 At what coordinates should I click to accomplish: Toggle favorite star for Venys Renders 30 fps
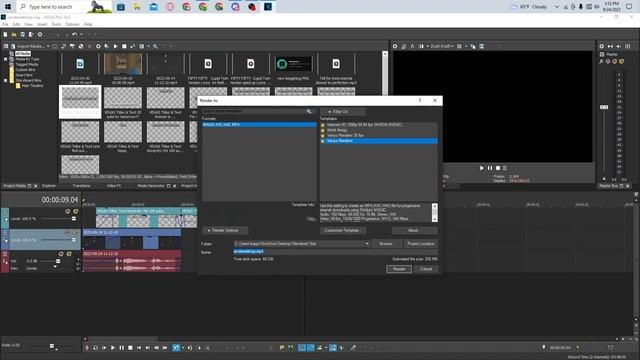pos(323,136)
